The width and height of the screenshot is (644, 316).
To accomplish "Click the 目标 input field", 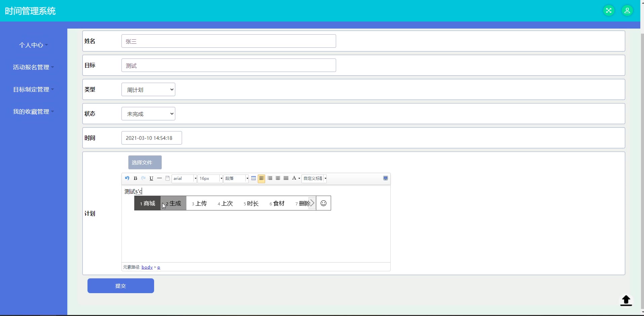I will click(229, 65).
